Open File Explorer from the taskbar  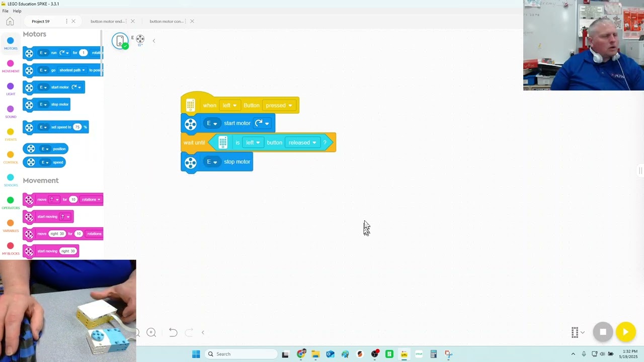[x=315, y=354]
